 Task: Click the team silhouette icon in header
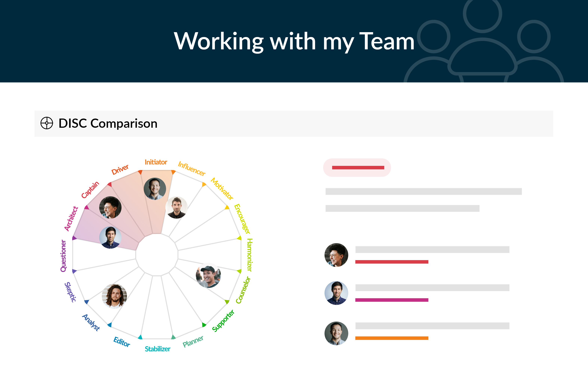pos(484,41)
